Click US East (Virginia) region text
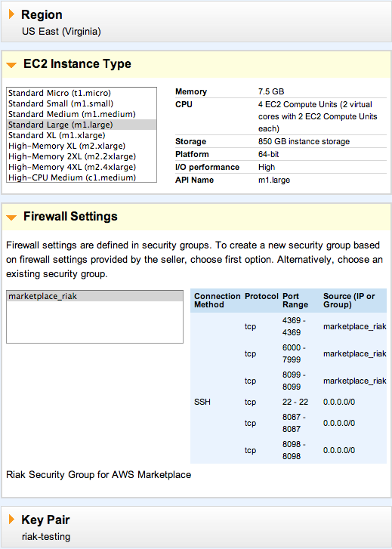 tap(61, 32)
